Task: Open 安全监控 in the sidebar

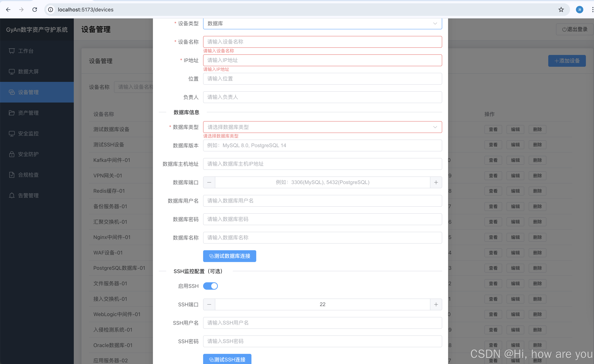Action: tap(28, 134)
